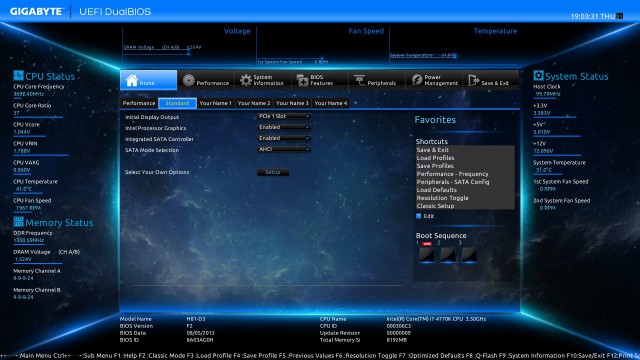This screenshot has height=360, width=640.
Task: Click the Initial Display Output label
Action: click(x=152, y=117)
